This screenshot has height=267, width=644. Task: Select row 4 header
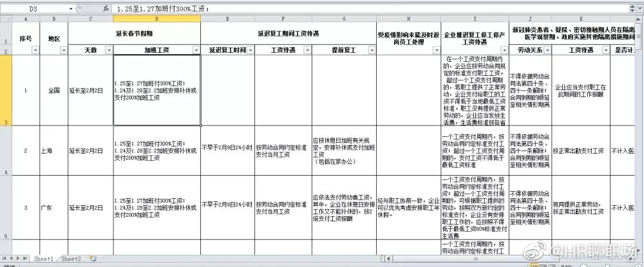click(x=6, y=151)
